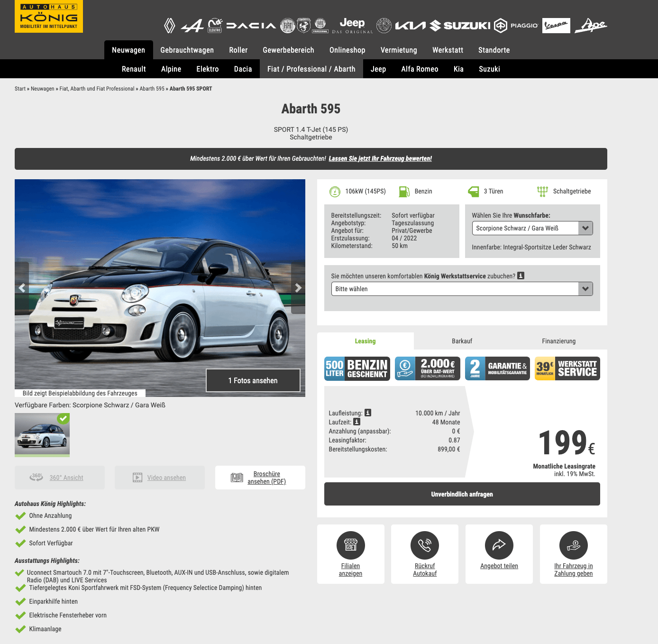Open the Jeep brand logo

tap(352, 26)
